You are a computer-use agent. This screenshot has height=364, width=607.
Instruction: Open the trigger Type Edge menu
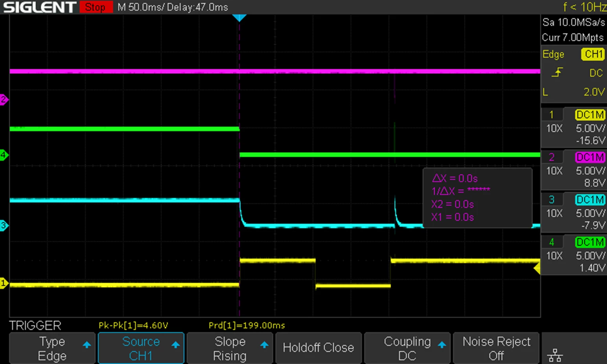point(52,348)
